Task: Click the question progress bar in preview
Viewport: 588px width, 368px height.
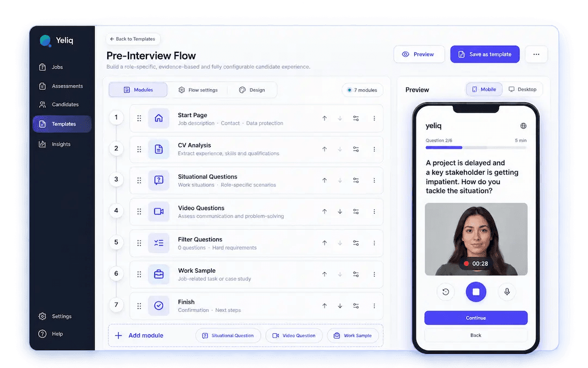Action: point(476,148)
